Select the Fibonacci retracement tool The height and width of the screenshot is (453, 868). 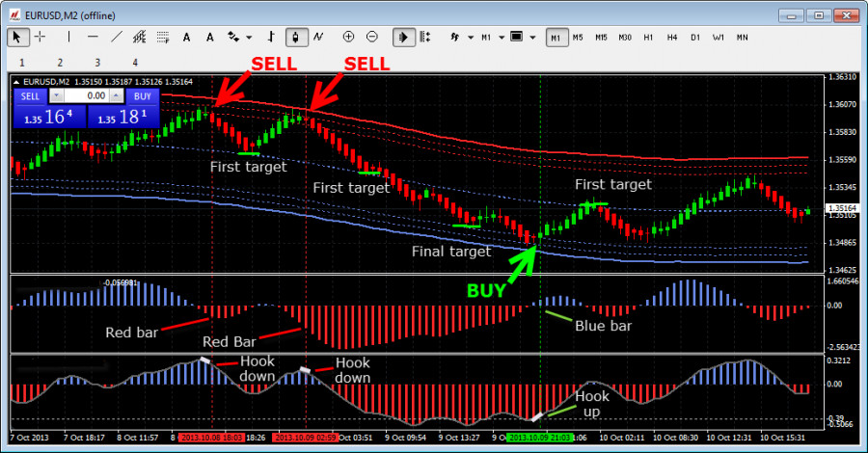click(x=163, y=37)
